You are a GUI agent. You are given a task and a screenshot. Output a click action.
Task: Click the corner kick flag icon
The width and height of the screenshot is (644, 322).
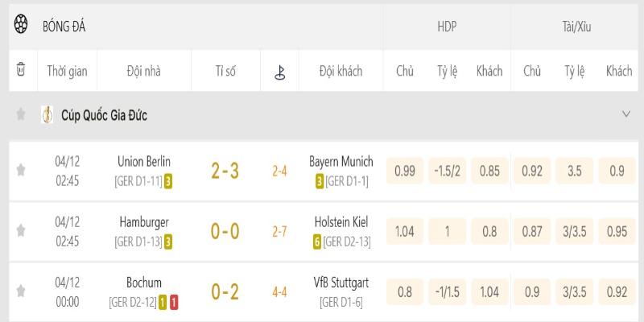[x=279, y=72]
